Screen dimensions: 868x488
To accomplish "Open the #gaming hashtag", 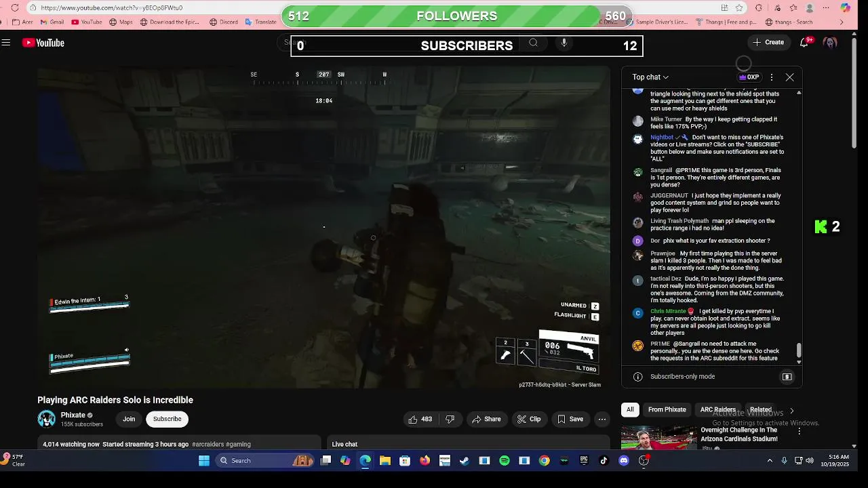I will 238,445.
